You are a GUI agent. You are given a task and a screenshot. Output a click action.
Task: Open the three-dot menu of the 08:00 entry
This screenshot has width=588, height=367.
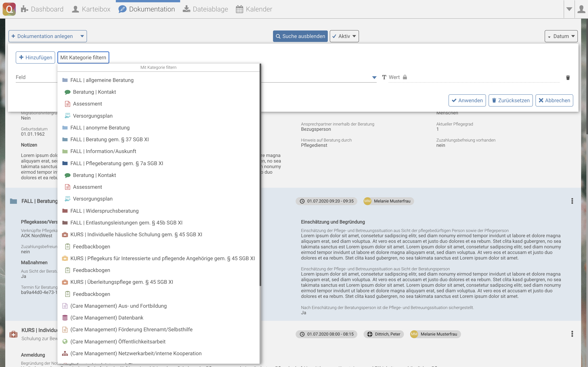(572, 334)
